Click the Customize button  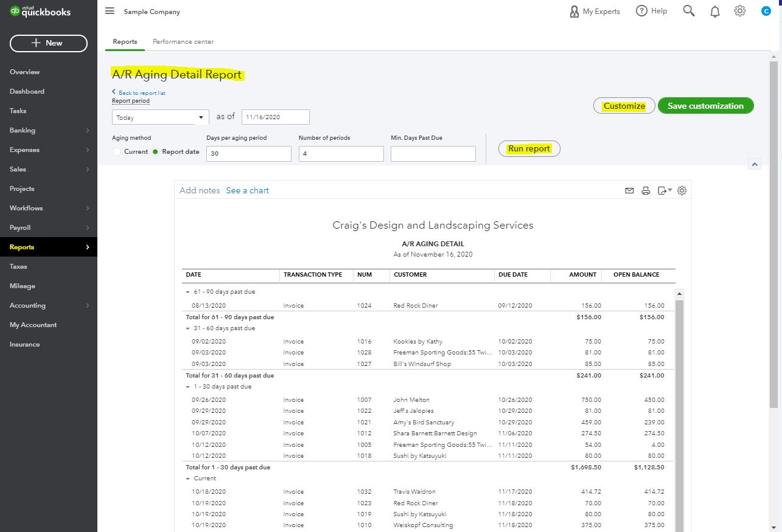pos(624,106)
